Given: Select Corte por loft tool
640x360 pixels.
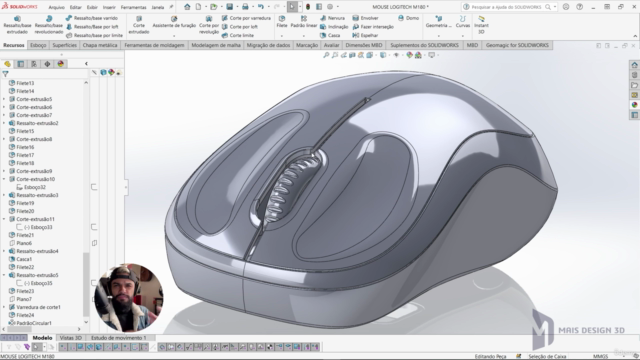Looking at the screenshot, I should [x=240, y=27].
